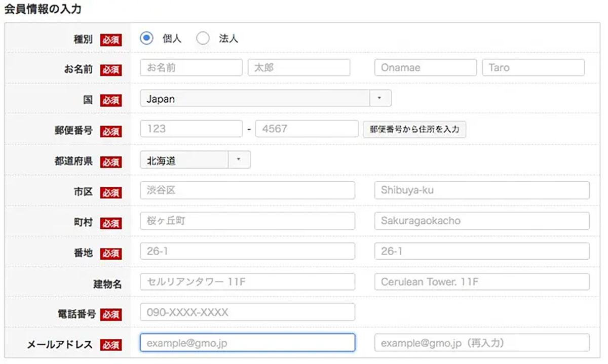Image resolution: width=608 pixels, height=364 pixels.
Task: Click the 桜ヶ丘町 town field
Action: (248, 221)
